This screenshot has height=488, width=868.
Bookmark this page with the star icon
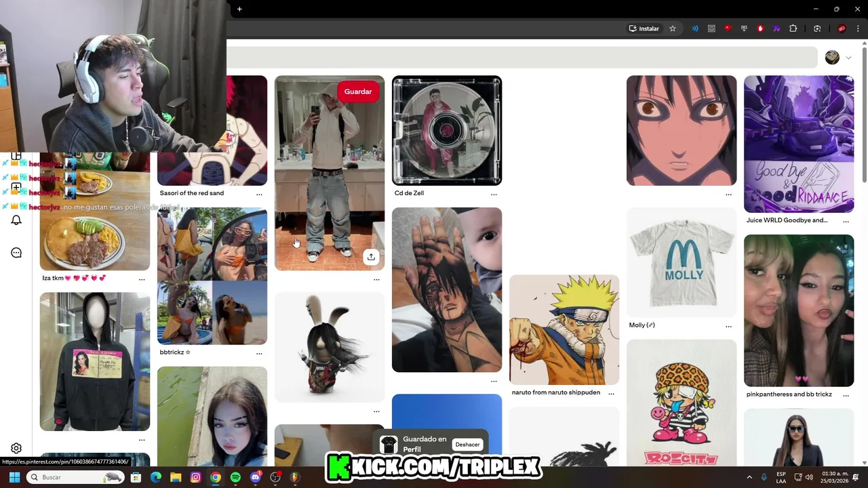(673, 28)
